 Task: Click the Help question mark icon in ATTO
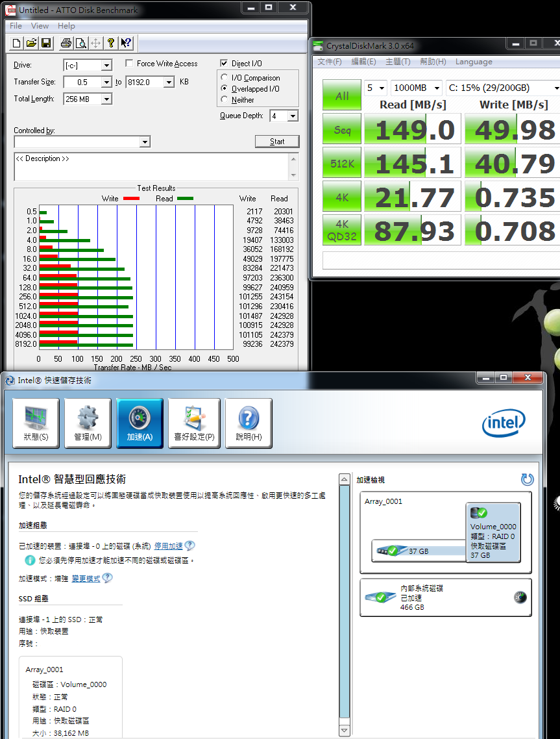click(x=111, y=44)
